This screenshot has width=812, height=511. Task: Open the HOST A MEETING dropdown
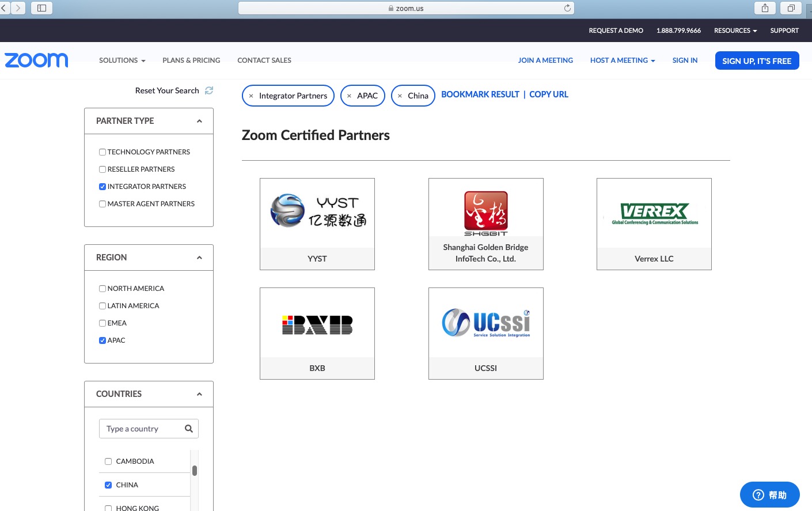tap(622, 60)
